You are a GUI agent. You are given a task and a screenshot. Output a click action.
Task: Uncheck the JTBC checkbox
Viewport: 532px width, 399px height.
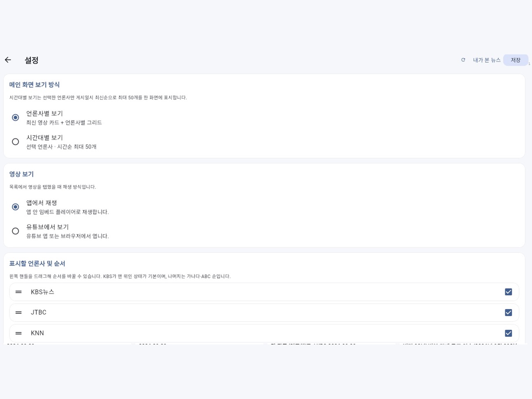coord(508,312)
